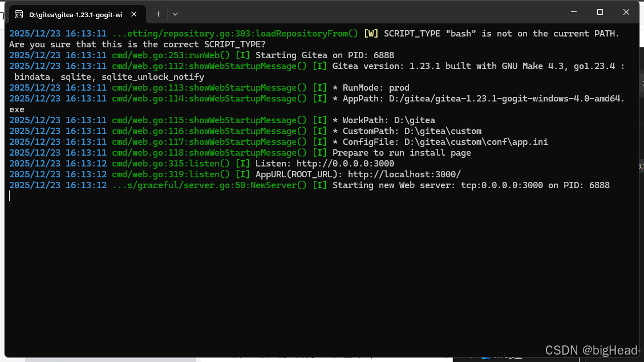Screen dimensions: 644x362
Task: Click the cmd/web.go:253:runWeb() source reference
Action: point(171,55)
